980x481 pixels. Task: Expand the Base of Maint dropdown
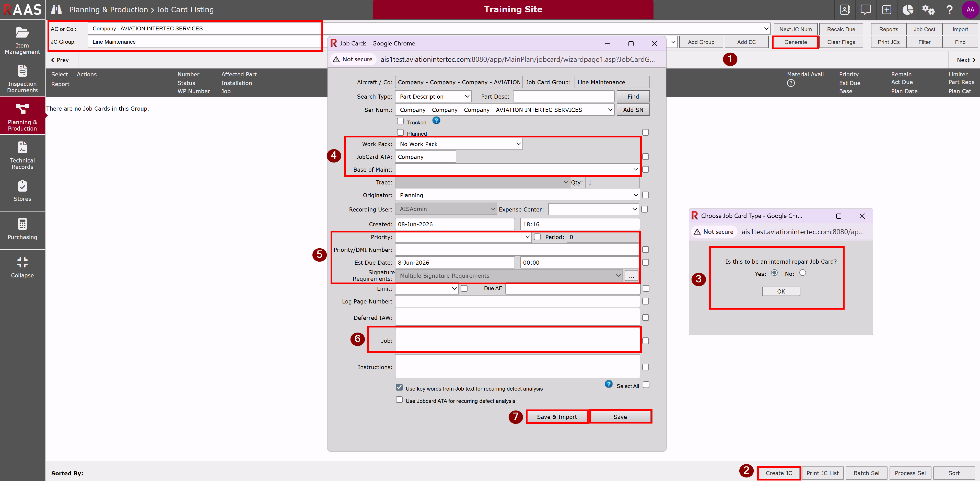click(x=517, y=169)
